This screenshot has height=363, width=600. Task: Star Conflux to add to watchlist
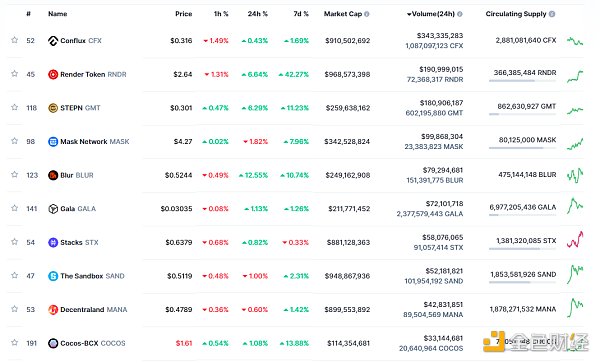[x=15, y=40]
